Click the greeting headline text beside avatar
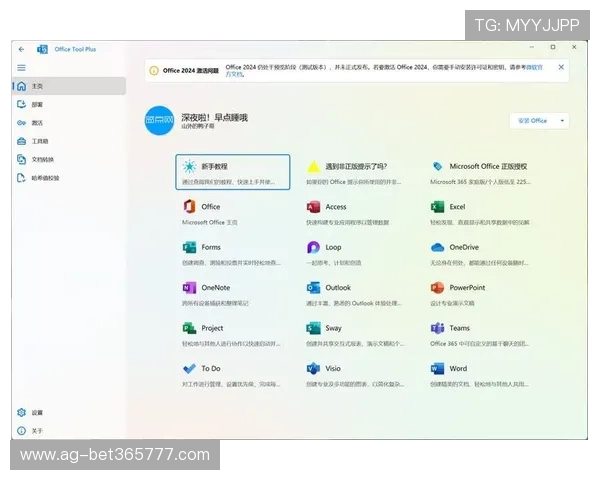 (x=214, y=117)
